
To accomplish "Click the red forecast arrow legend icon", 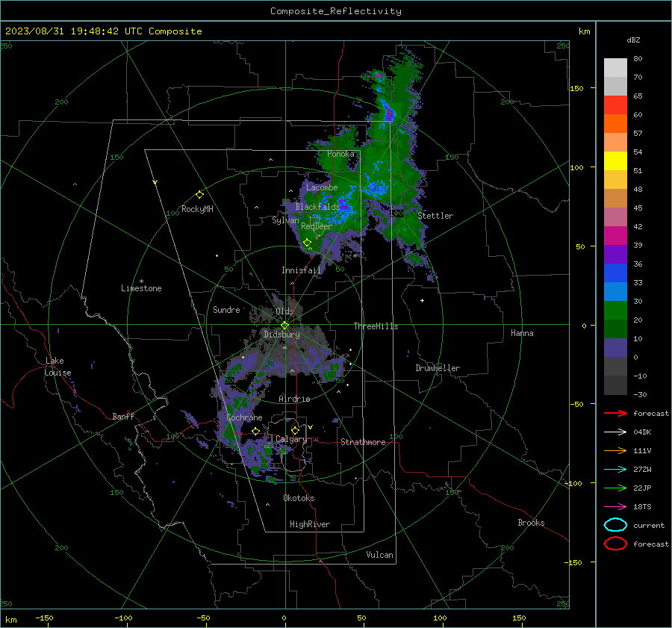I will tap(615, 413).
